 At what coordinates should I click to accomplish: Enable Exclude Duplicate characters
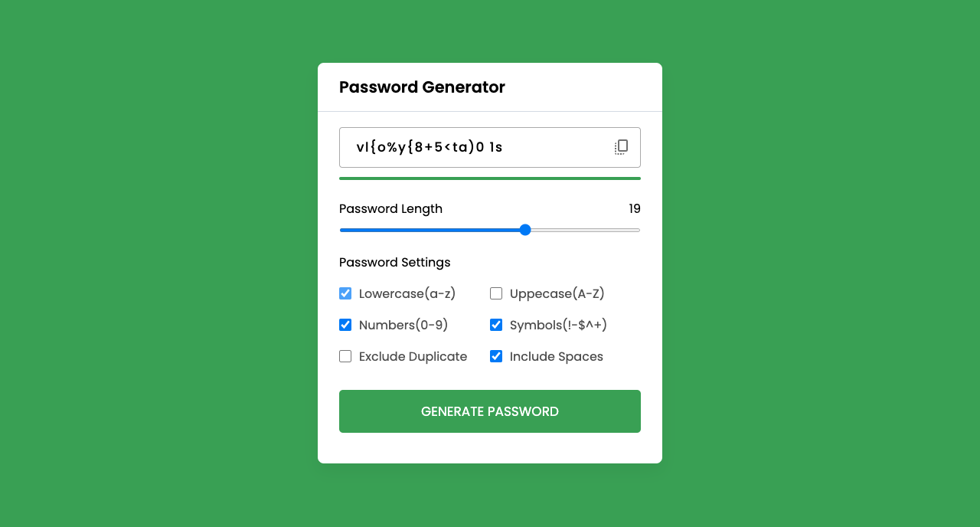[x=345, y=356]
